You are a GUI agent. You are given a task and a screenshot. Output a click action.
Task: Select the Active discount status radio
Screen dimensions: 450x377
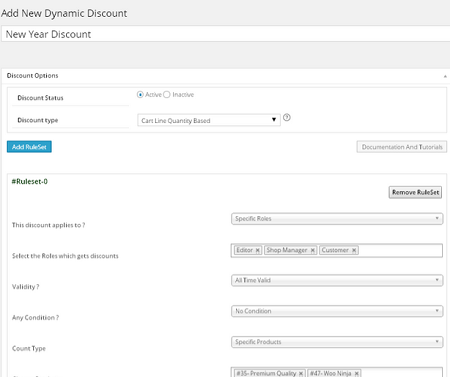tap(140, 95)
